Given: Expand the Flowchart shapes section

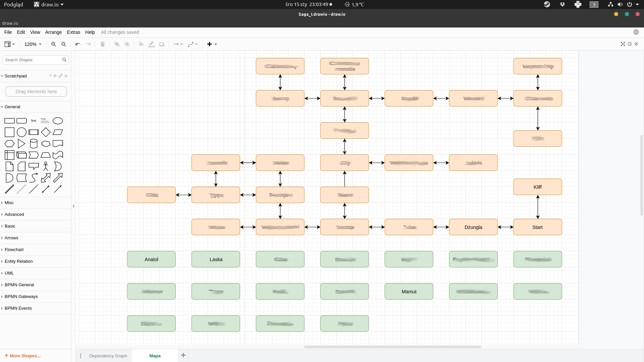Looking at the screenshot, I should [x=14, y=250].
